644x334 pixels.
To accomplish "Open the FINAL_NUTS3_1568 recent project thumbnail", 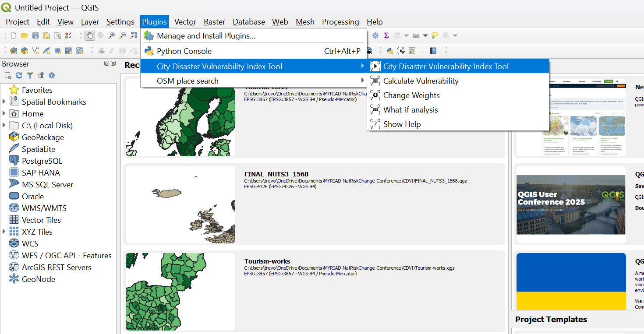I will tap(180, 205).
